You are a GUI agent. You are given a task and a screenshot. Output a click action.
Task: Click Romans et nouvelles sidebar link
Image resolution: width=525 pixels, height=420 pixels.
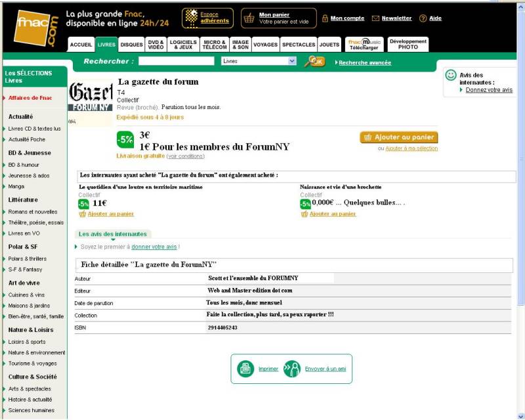click(33, 212)
